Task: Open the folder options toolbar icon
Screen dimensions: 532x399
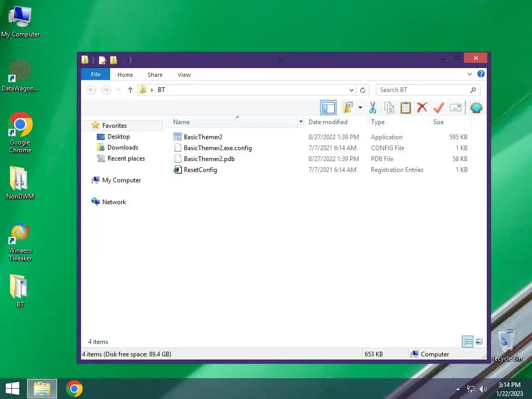Action: (348, 108)
